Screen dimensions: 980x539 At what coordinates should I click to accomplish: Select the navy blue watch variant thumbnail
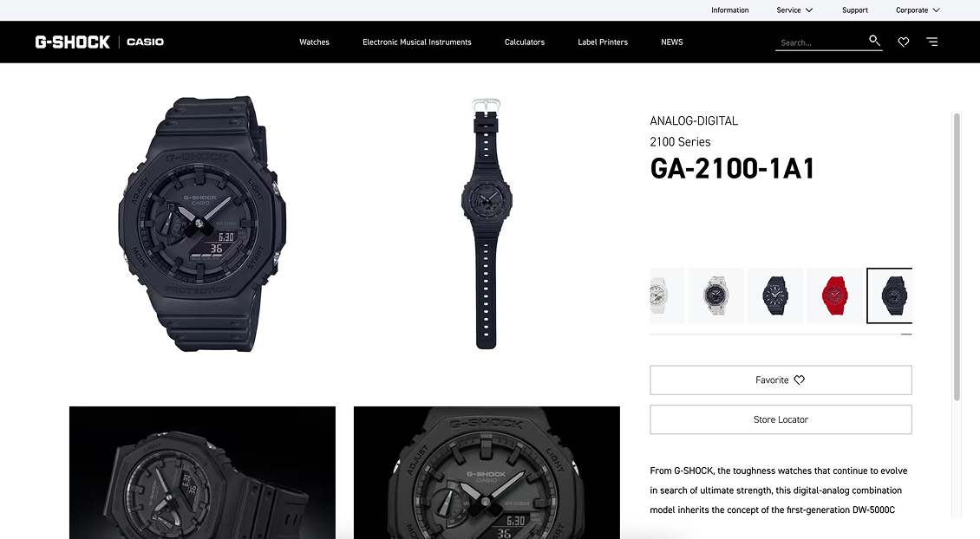[x=775, y=295]
